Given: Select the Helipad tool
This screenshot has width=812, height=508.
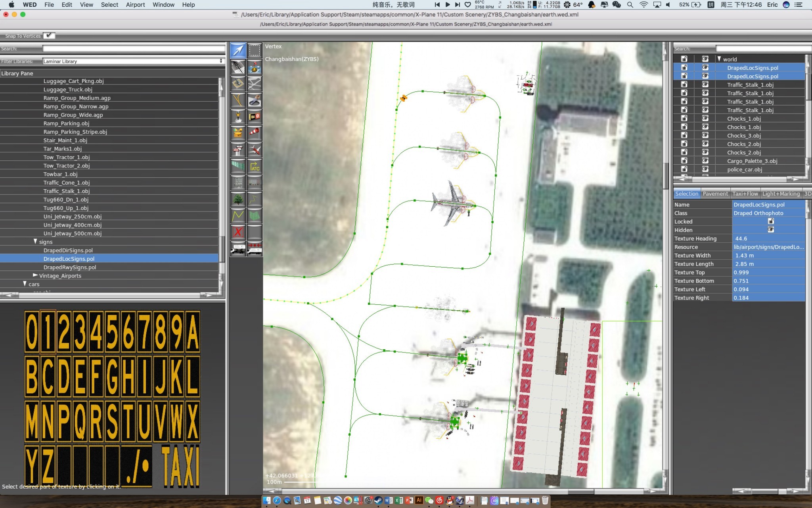Looking at the screenshot, I should (238, 83).
